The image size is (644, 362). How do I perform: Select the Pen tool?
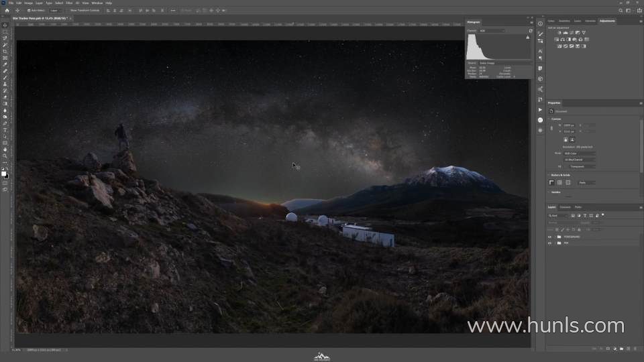[5, 123]
